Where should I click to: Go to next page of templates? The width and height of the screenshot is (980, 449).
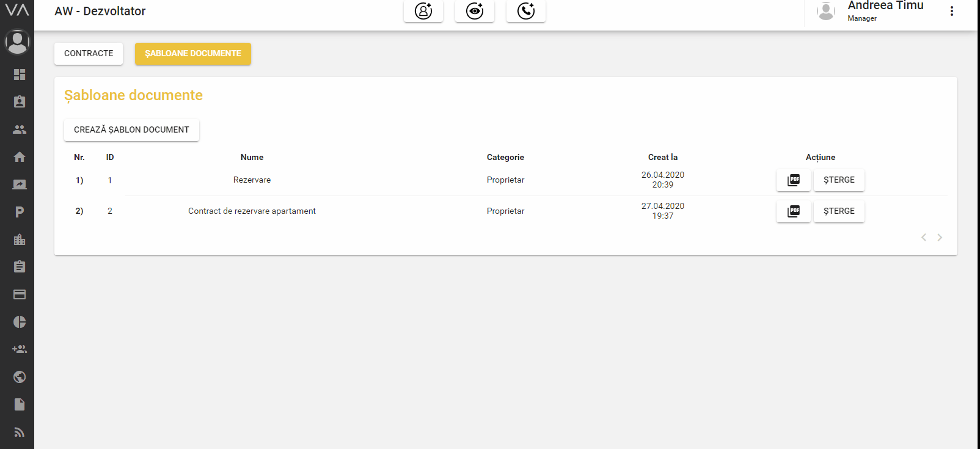pos(940,238)
